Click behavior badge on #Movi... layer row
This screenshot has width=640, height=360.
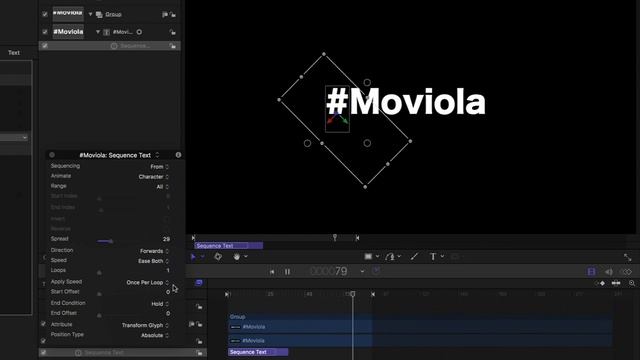tap(139, 32)
